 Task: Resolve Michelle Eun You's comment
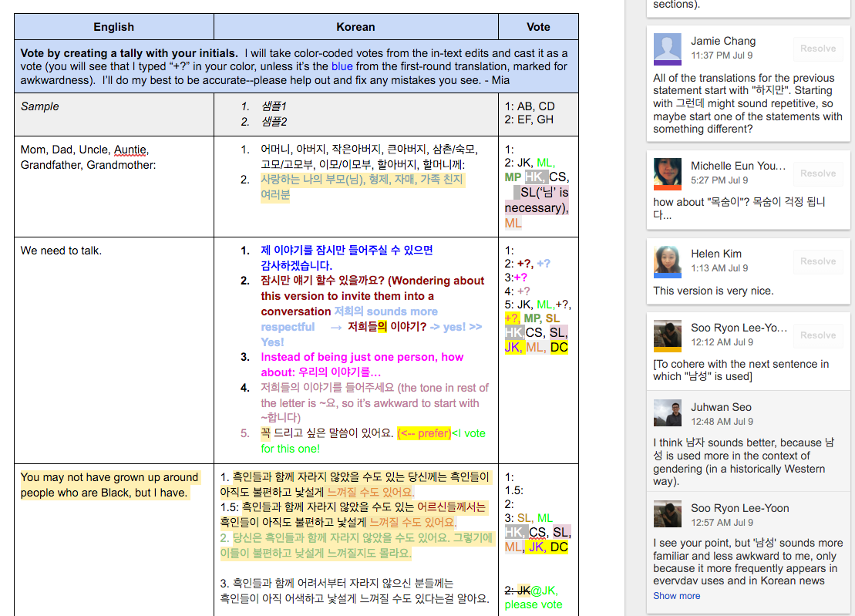tap(817, 173)
